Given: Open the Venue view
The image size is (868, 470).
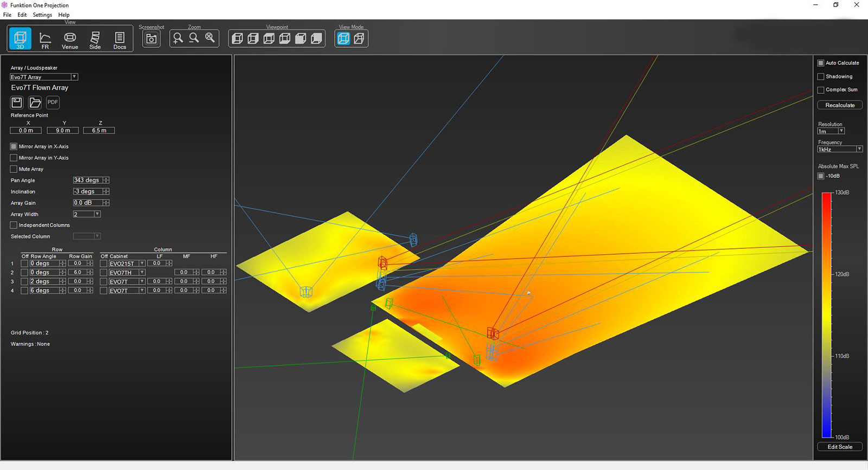Looking at the screenshot, I should click(x=70, y=40).
